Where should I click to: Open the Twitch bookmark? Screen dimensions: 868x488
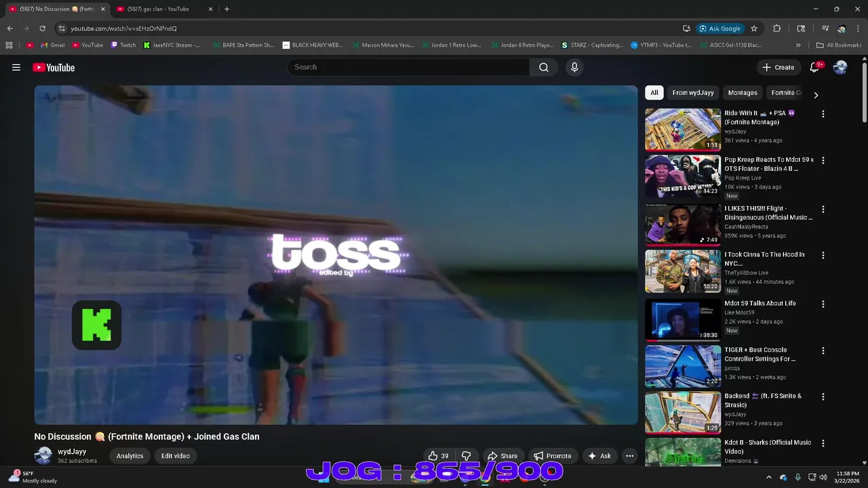click(123, 45)
